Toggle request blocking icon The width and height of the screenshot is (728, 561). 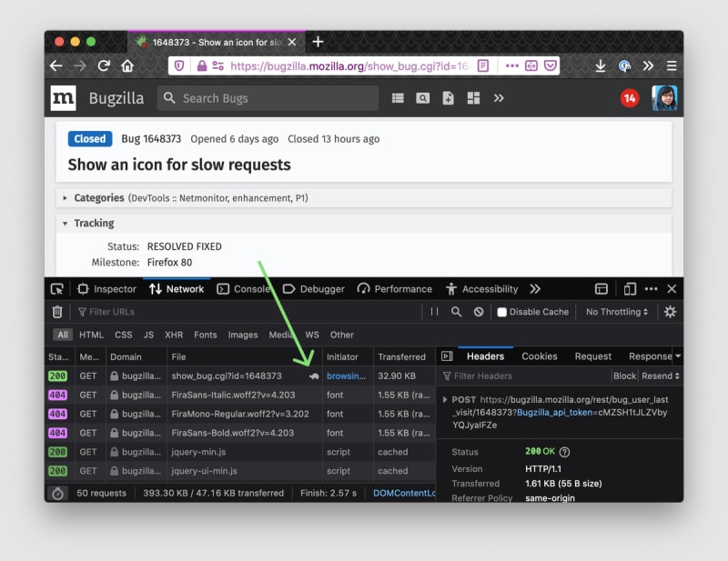coord(479,312)
